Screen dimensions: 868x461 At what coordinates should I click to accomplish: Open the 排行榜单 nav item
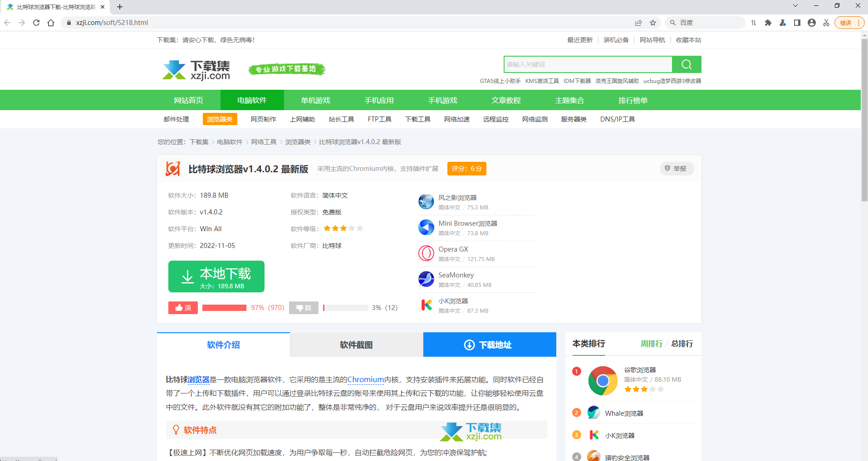pyautogui.click(x=633, y=100)
